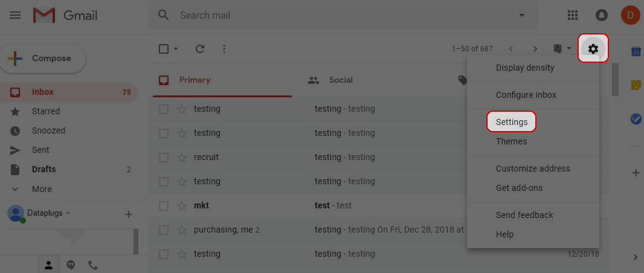Open the phone call tab
The height and width of the screenshot is (273, 644).
[93, 265]
